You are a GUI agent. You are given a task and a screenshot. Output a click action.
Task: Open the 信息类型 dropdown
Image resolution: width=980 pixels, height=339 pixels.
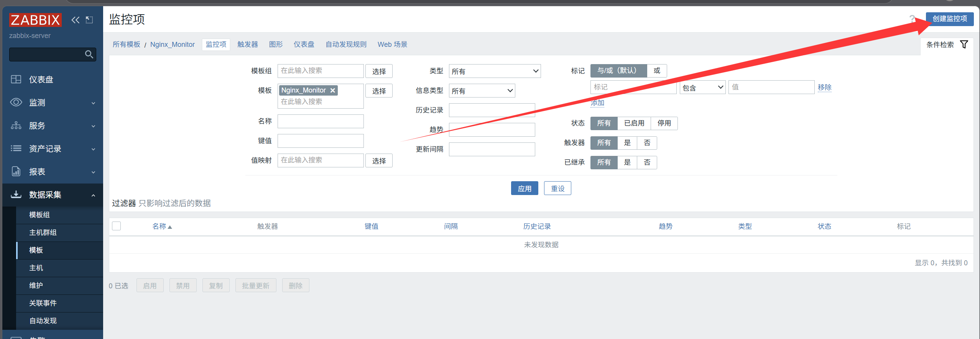(482, 91)
